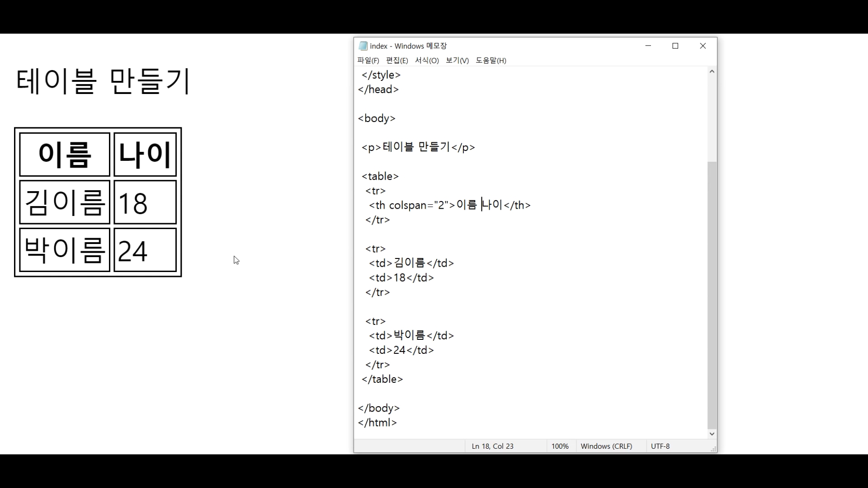
Task: Click the 100% zoom status indicator
Action: (560, 446)
